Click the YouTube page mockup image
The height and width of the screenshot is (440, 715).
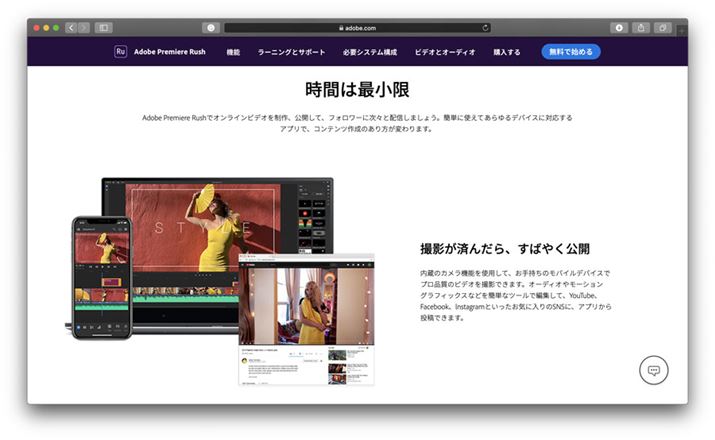(306, 319)
